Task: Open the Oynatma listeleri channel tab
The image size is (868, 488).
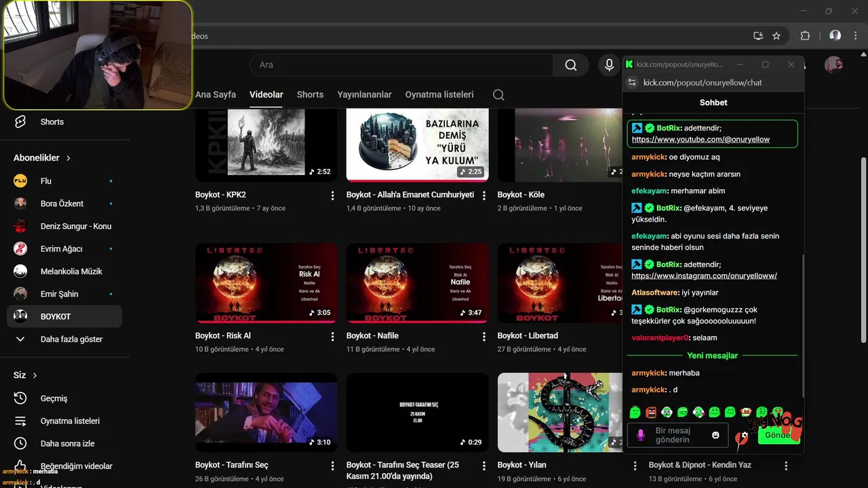Action: point(439,95)
